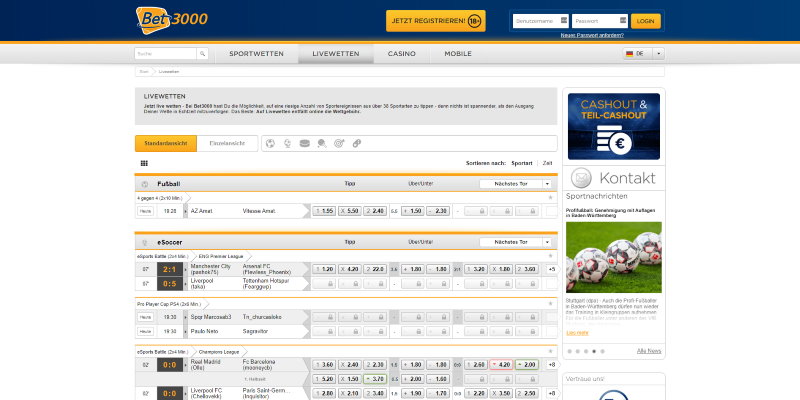
Task: Filter by the table tennis icon
Action: coord(321,143)
